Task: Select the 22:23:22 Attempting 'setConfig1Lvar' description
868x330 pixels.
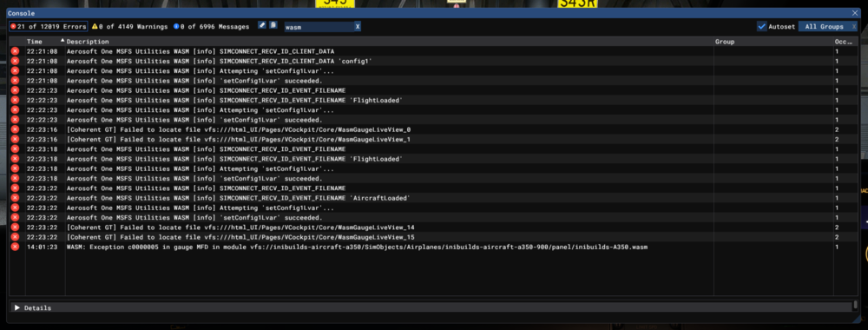Action: click(201, 208)
